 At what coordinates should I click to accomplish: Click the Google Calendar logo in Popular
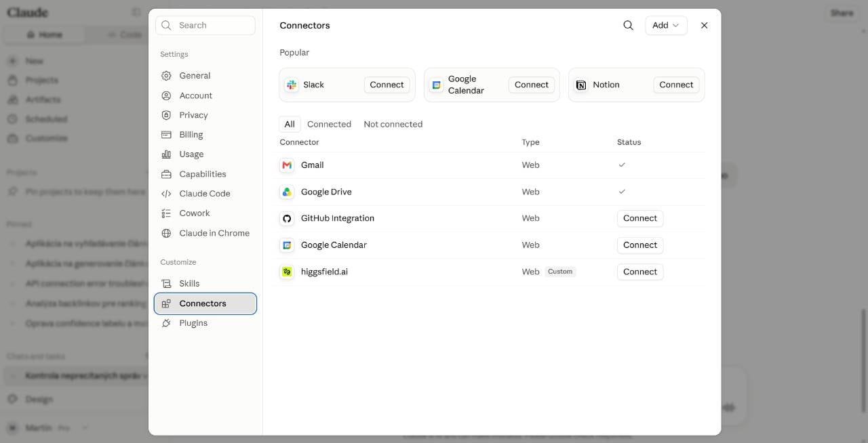tap(437, 85)
